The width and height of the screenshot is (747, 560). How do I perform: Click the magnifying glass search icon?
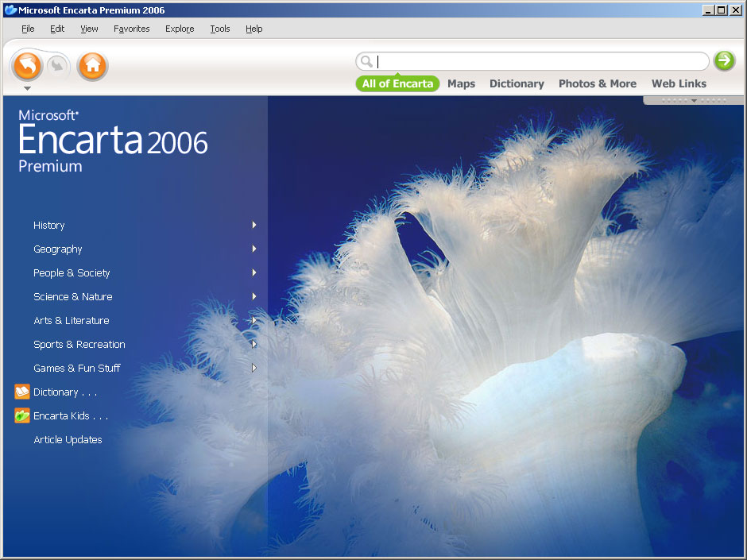(366, 61)
